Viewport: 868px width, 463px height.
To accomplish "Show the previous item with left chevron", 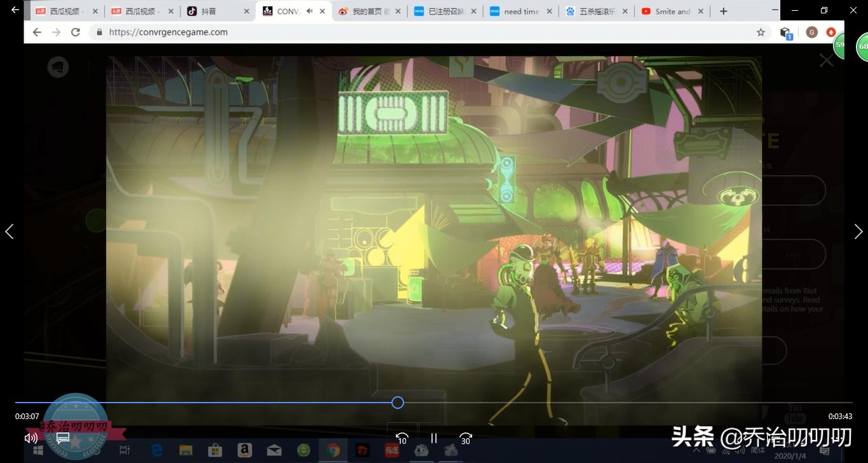I will 10,231.
